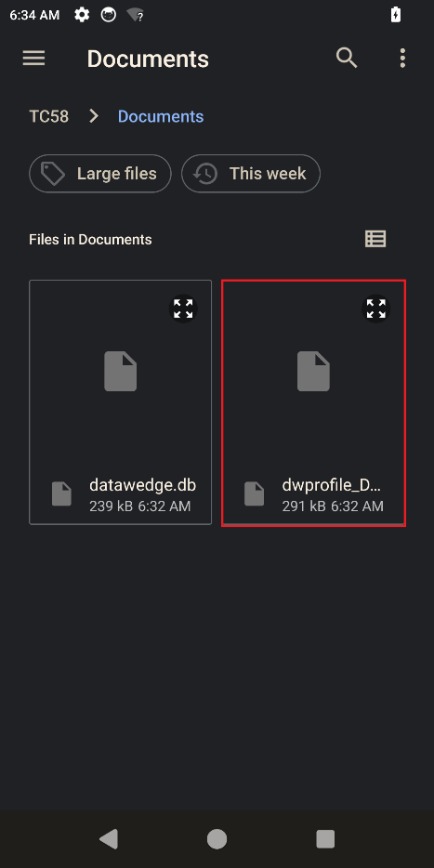Open the dwprofile_D... file thumbnail
This screenshot has height=868, width=434.
tap(313, 372)
